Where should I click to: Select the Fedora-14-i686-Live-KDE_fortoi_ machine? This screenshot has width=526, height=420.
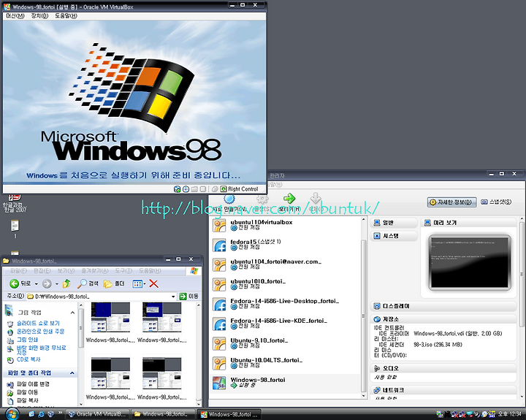click(x=285, y=324)
